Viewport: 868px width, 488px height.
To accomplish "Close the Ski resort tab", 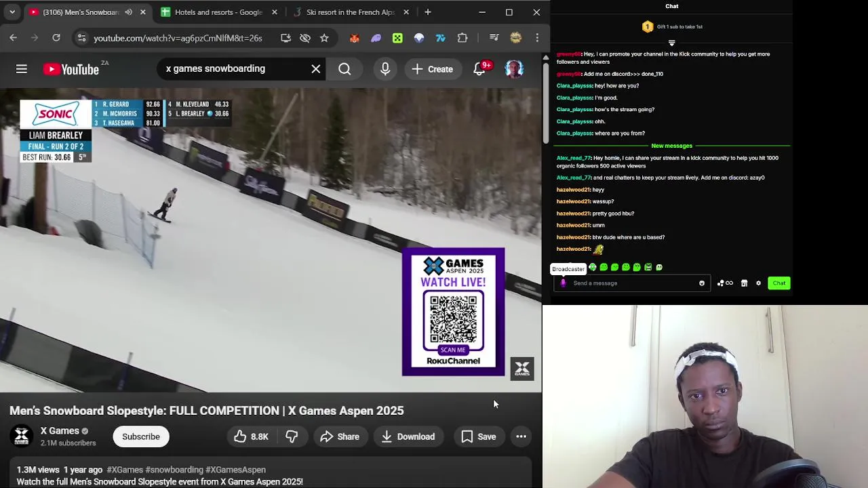I will (406, 12).
